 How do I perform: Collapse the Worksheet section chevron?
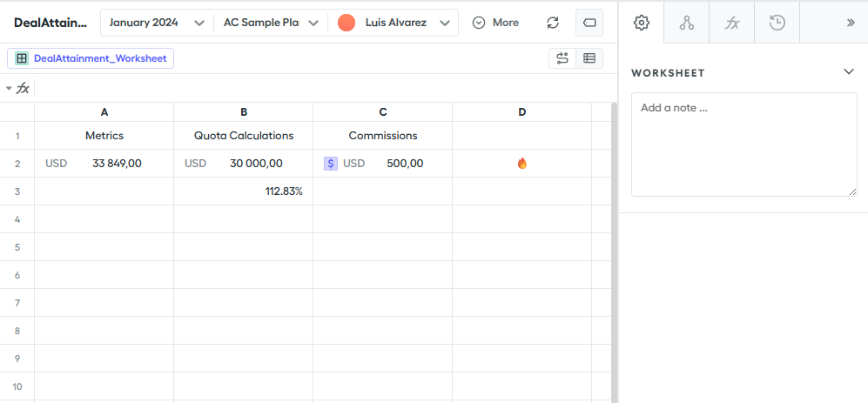(849, 72)
